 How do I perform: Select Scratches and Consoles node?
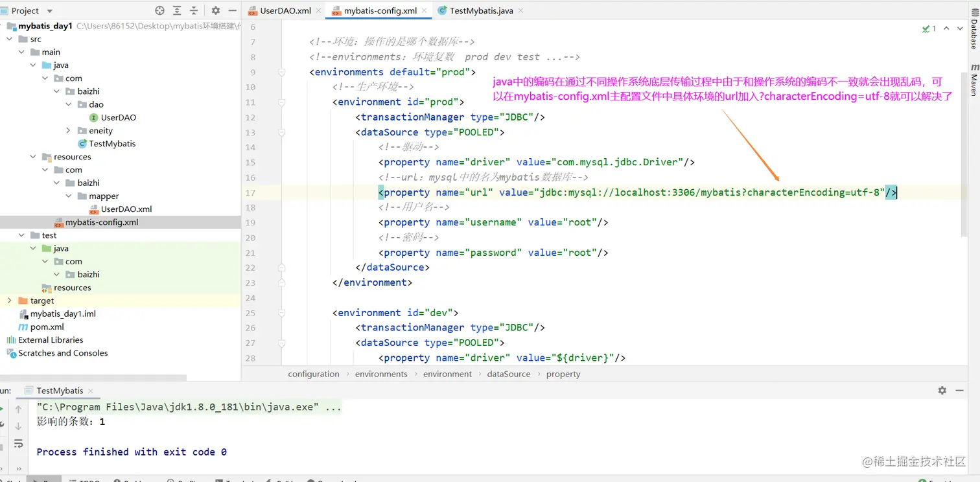click(x=63, y=353)
